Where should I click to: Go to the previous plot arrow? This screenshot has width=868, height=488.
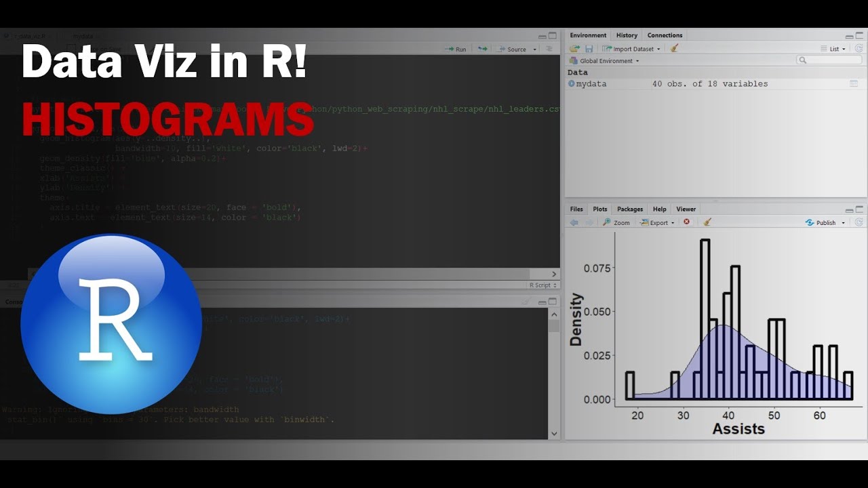tap(574, 222)
